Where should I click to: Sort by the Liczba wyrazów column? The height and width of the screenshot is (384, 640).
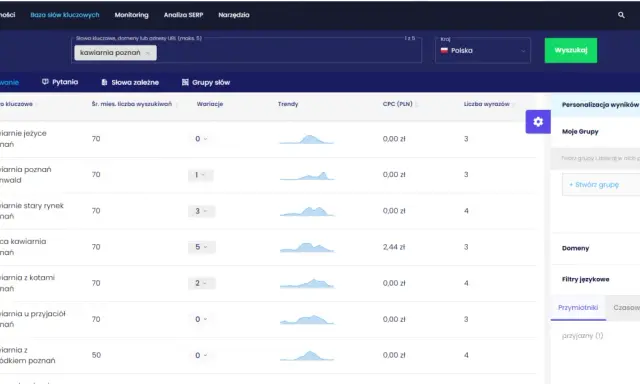pyautogui.click(x=487, y=104)
